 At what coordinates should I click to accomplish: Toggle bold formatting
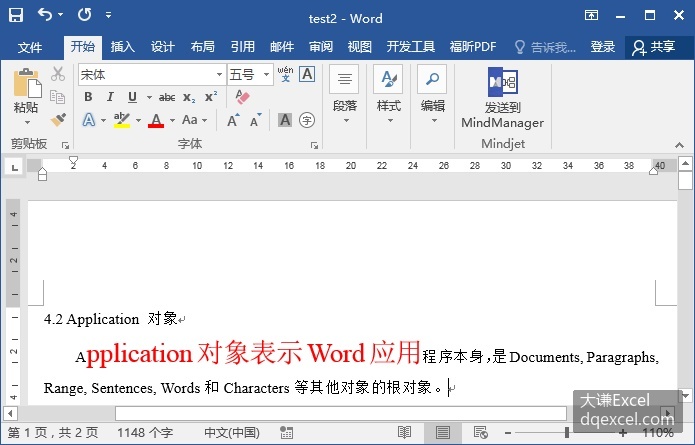click(x=88, y=97)
